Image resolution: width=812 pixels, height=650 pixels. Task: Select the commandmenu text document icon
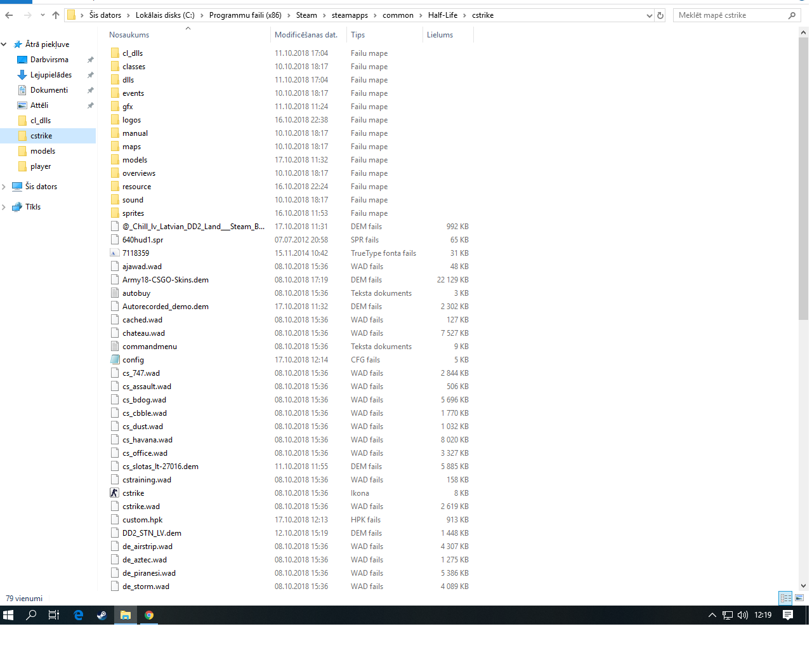(115, 347)
